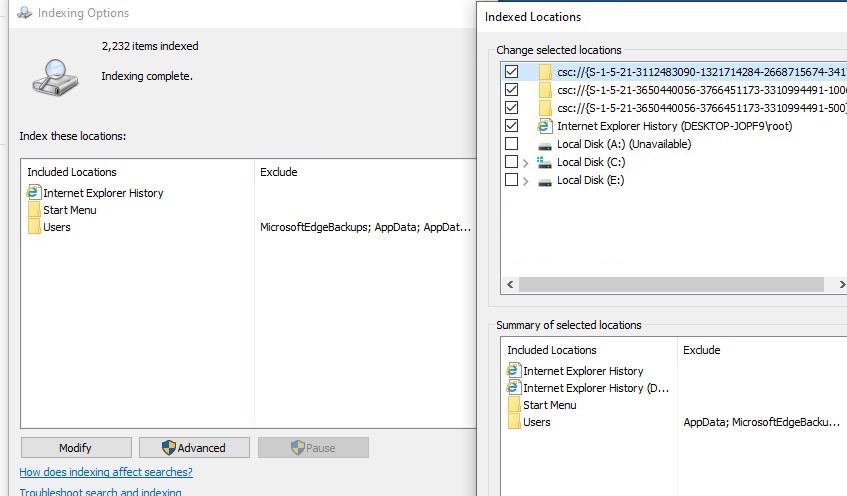The height and width of the screenshot is (496, 847).
Task: Click the Local Disk (A:) drive icon
Action: [545, 144]
